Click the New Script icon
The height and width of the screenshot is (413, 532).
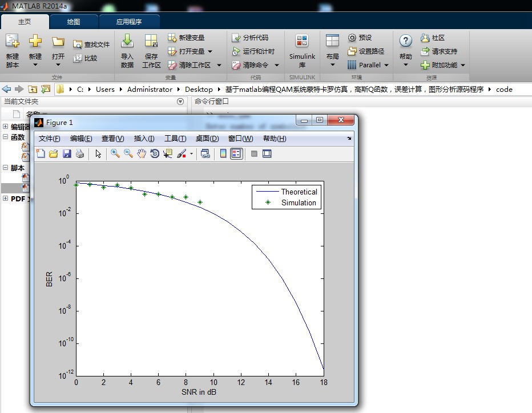coord(12,41)
